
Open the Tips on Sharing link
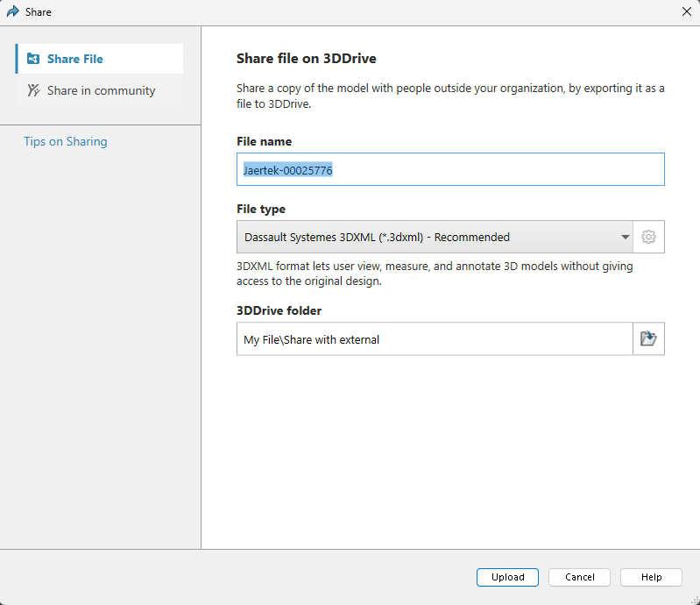point(66,141)
